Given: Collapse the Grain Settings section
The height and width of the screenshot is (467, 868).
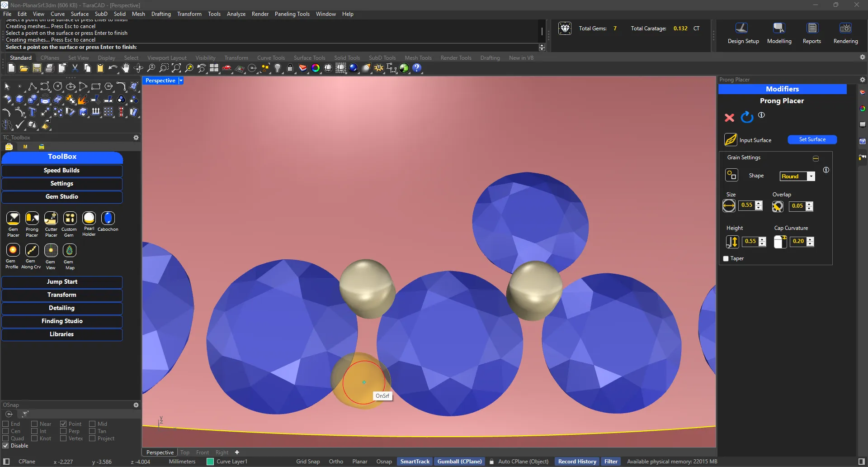Looking at the screenshot, I should (x=816, y=158).
